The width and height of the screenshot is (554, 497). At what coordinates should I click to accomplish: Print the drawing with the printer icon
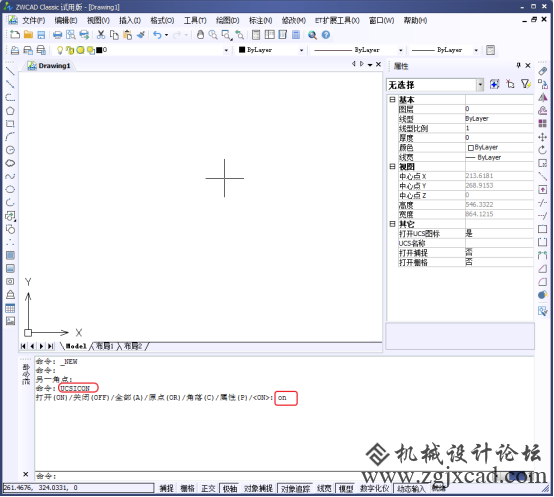coord(58,35)
